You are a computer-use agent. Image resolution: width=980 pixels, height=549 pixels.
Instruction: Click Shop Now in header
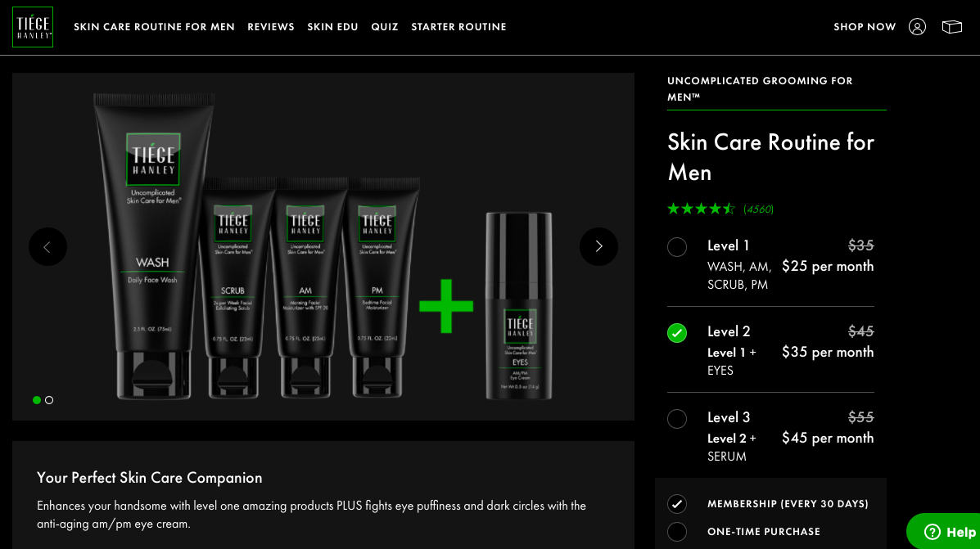pos(865,27)
